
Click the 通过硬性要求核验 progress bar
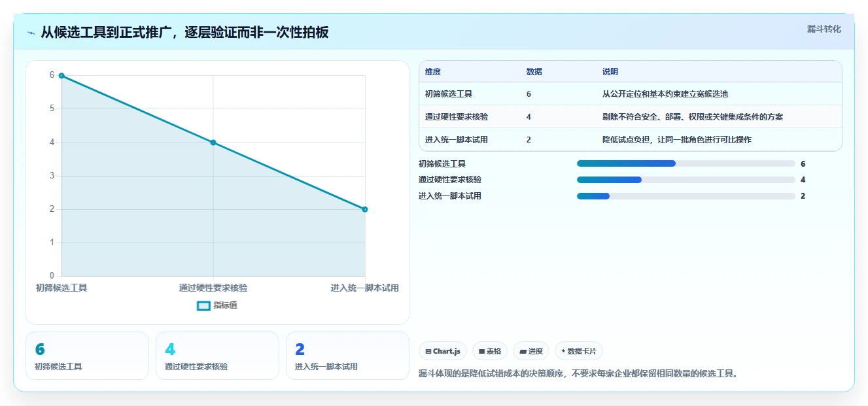tap(686, 180)
